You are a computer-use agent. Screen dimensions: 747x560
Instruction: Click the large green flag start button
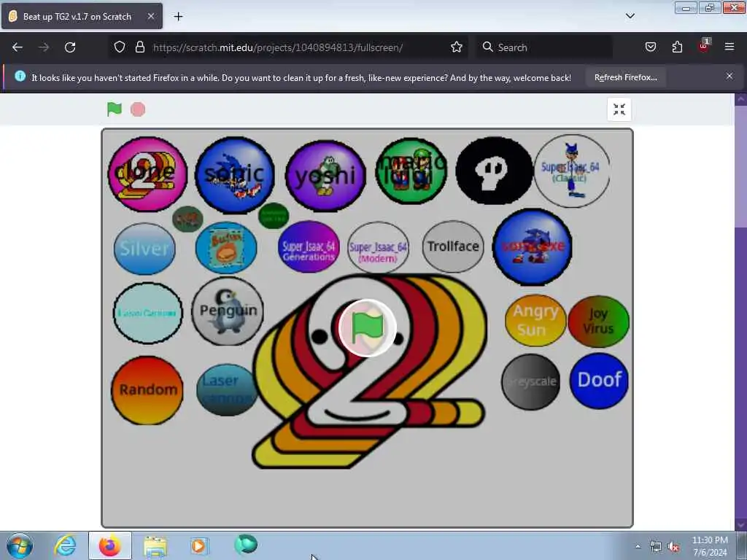(x=368, y=328)
